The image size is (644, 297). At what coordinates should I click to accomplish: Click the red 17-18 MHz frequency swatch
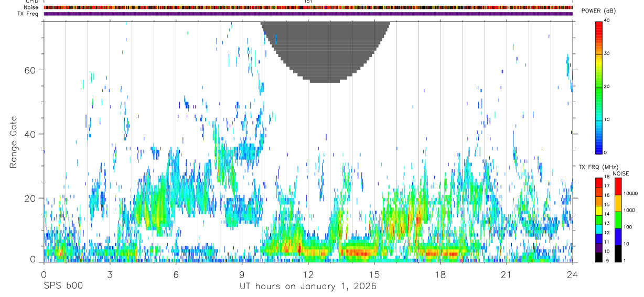pos(598,183)
